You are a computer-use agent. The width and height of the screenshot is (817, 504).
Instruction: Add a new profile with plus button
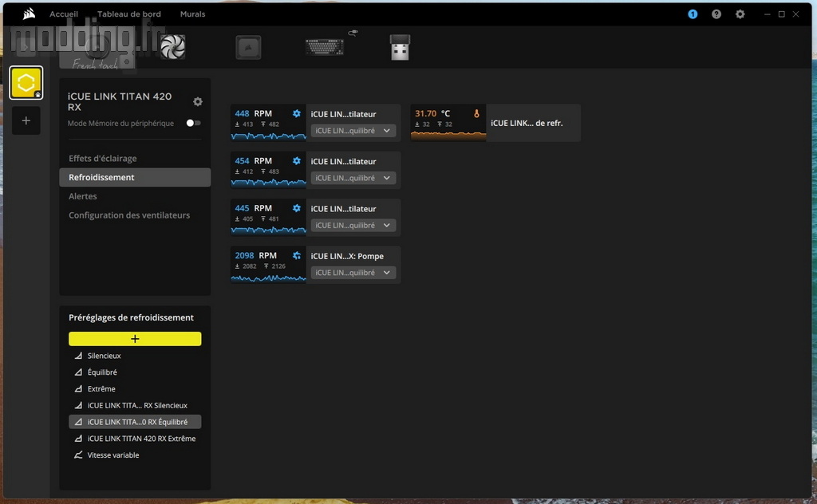(x=26, y=120)
